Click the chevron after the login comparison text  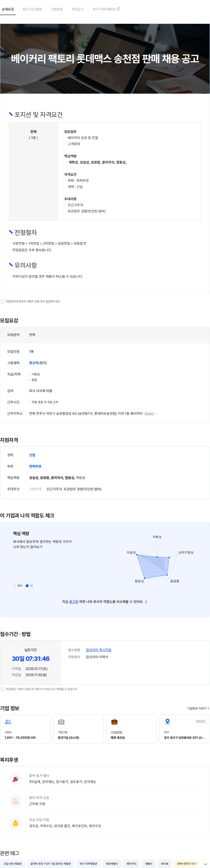[x=146, y=601]
